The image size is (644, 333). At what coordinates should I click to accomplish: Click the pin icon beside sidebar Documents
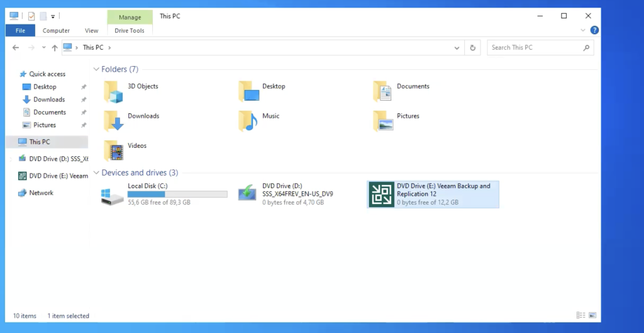click(x=84, y=113)
